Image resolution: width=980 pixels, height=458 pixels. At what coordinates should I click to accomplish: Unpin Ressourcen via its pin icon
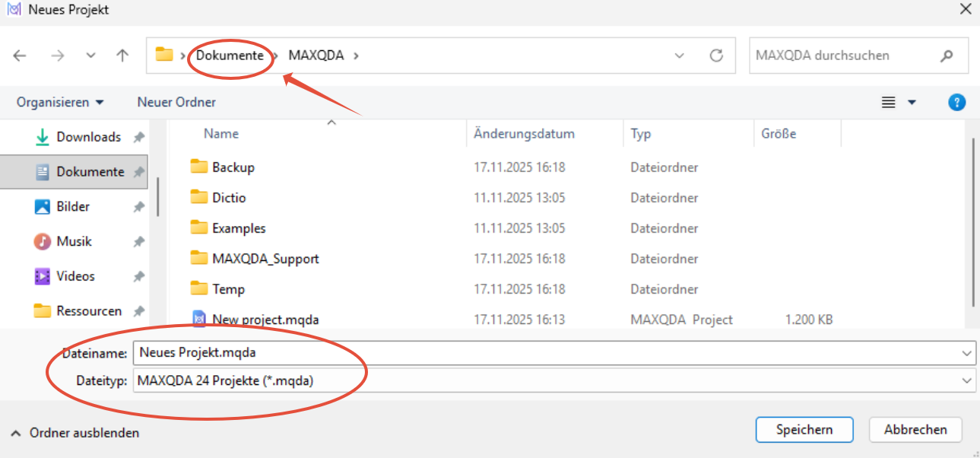coord(138,311)
